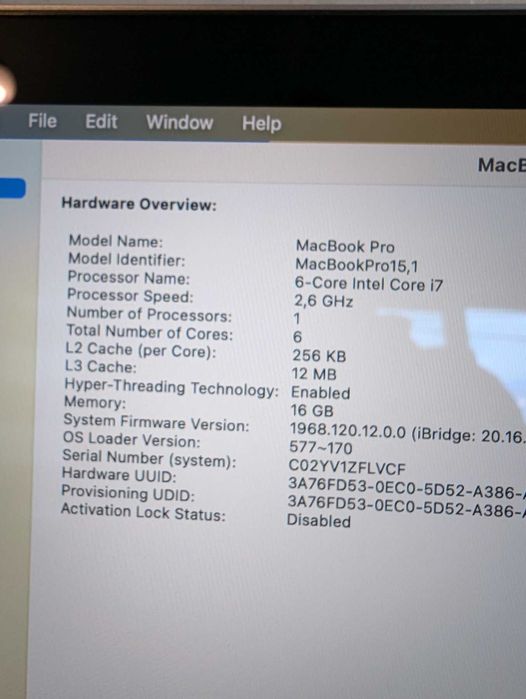The height and width of the screenshot is (699, 526).
Task: Open the File menu
Action: click(42, 121)
